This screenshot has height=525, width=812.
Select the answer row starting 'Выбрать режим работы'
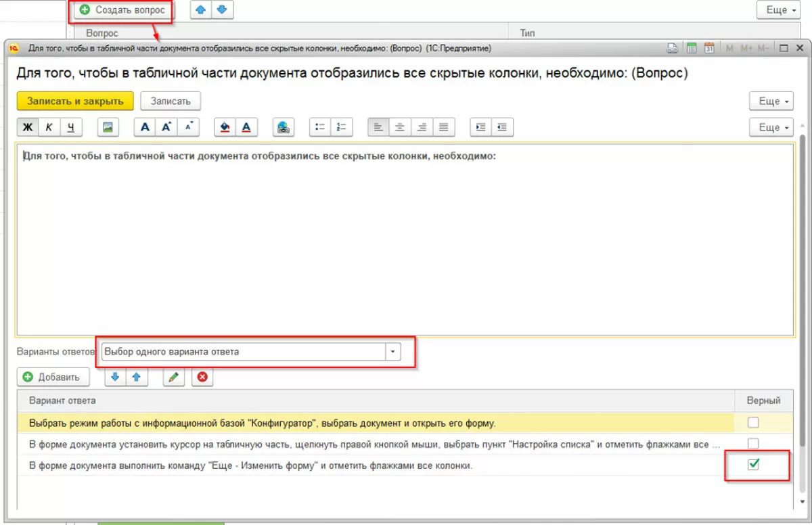(x=376, y=424)
